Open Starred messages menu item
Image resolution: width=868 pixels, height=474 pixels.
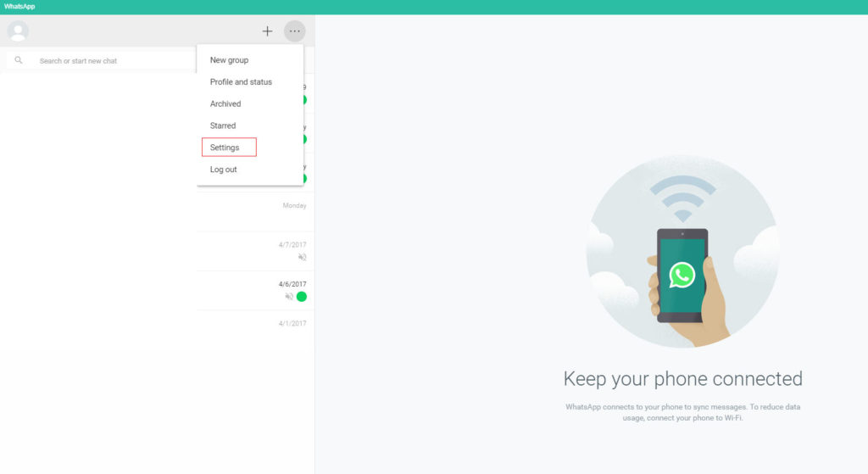pos(223,125)
